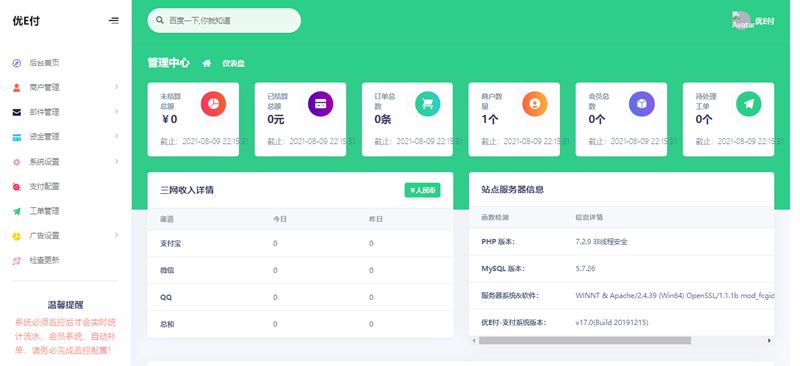
Task: Collapse the sidebar using the hamburger icon
Action: coord(114,20)
